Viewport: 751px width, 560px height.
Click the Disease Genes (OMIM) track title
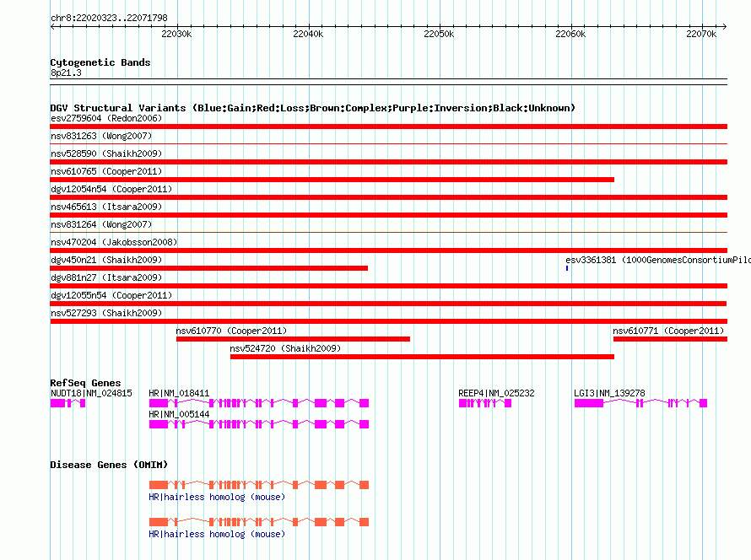click(x=109, y=465)
